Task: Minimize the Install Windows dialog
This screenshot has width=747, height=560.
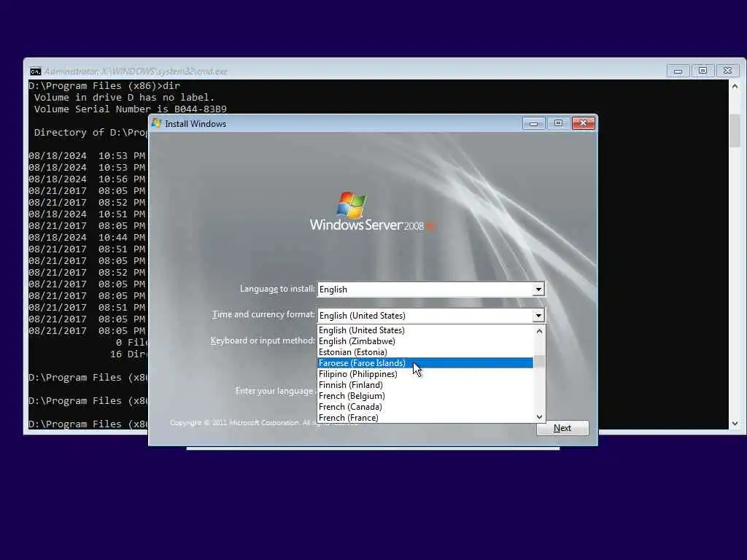Action: (533, 123)
